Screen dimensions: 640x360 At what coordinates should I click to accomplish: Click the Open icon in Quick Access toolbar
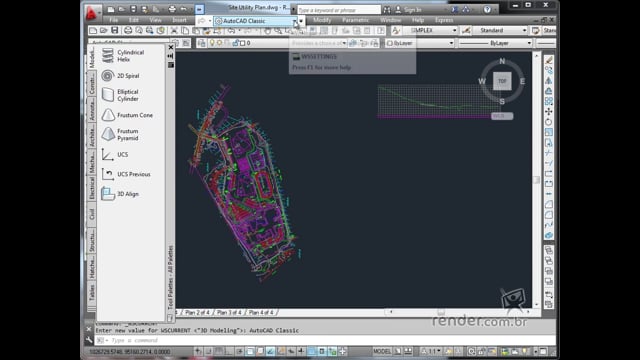tap(122, 9)
